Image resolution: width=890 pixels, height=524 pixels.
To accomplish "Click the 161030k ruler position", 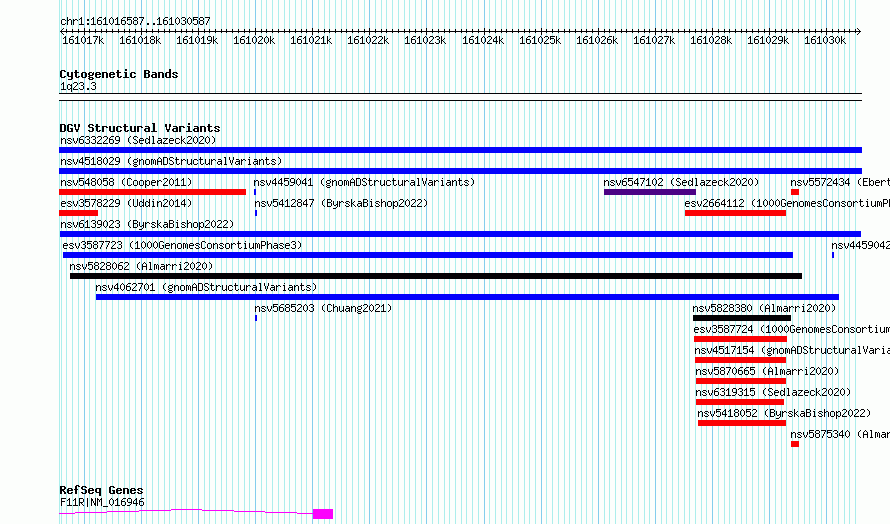I will click(x=825, y=40).
